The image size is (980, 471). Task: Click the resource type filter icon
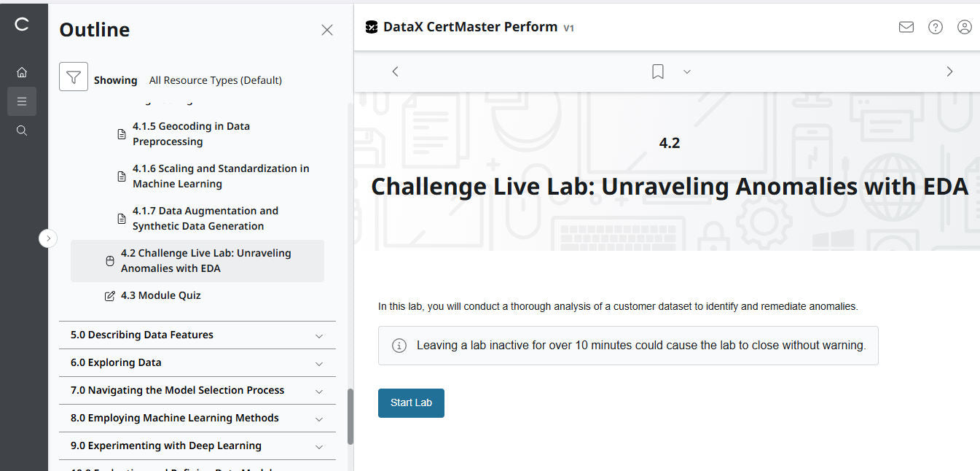(x=74, y=77)
